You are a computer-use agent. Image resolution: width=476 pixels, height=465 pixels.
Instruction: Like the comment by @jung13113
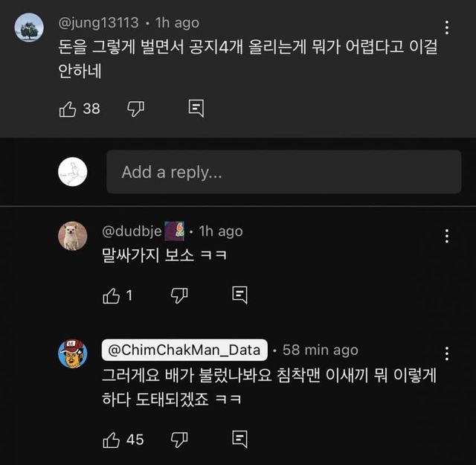68,109
